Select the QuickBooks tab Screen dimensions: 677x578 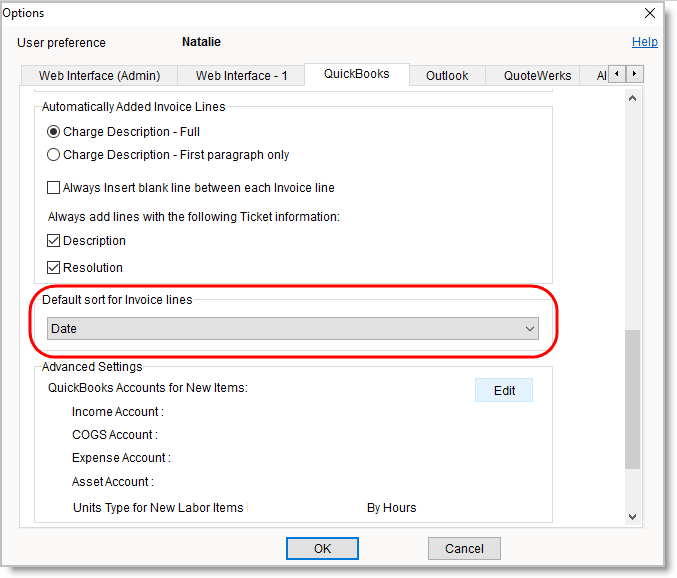coord(357,75)
